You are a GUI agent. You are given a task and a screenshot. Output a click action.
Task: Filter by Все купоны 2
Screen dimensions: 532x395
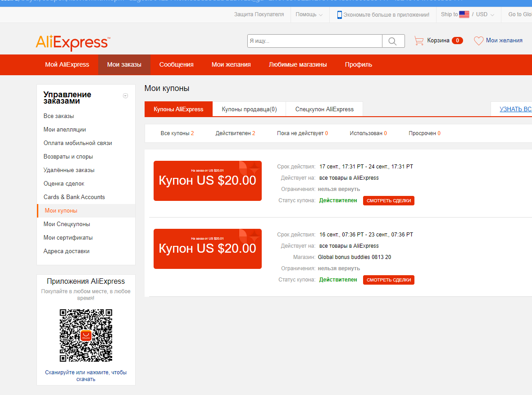(177, 133)
